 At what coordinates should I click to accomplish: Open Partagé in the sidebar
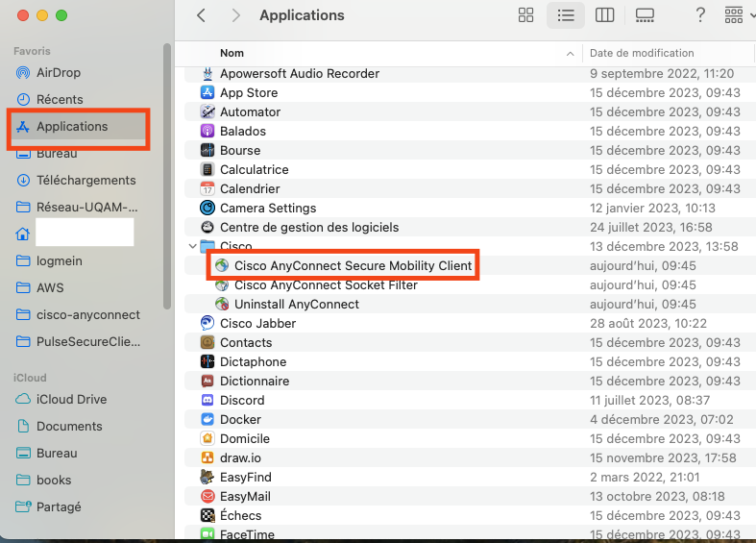[x=49, y=507]
